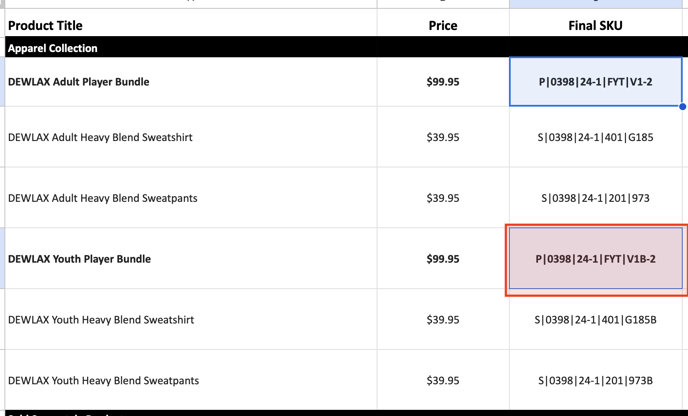Click the Youth Heavy Blend Sweatpants price

tap(442, 381)
